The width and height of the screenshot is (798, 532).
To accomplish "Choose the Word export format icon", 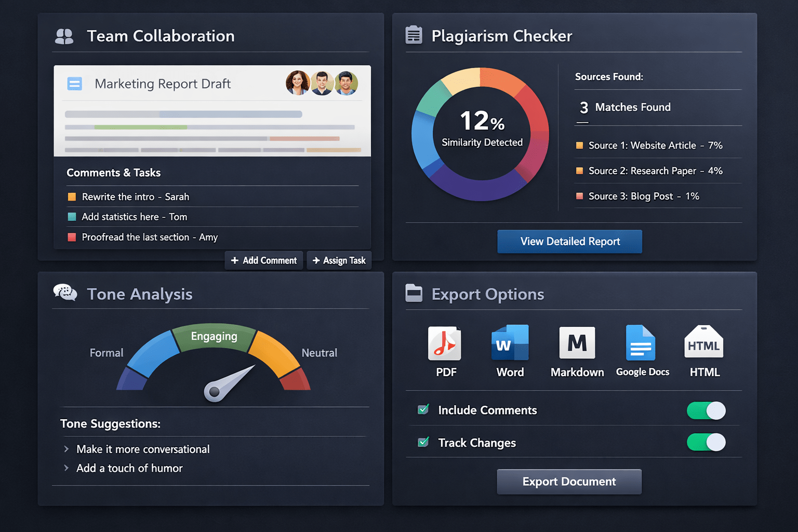I will pyautogui.click(x=510, y=343).
